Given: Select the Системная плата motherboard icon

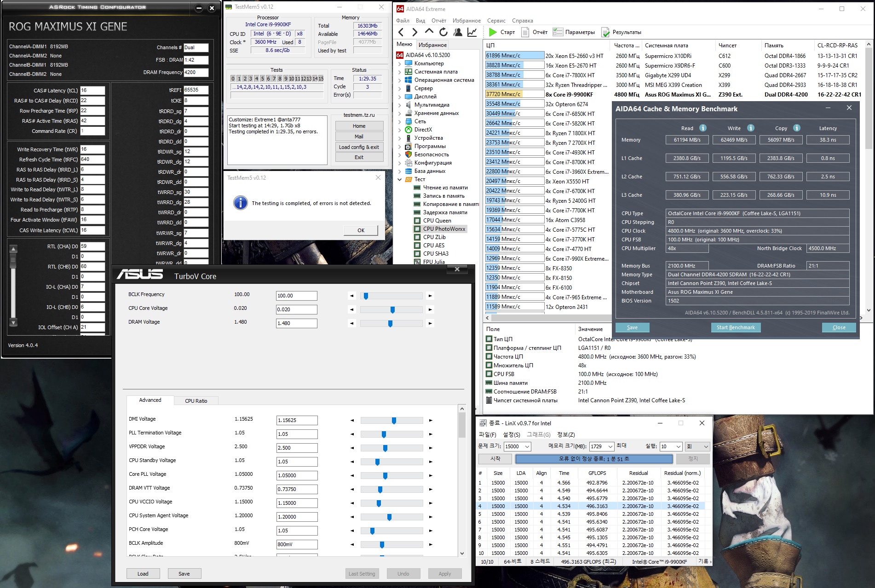Looking at the screenshot, I should coord(409,72).
